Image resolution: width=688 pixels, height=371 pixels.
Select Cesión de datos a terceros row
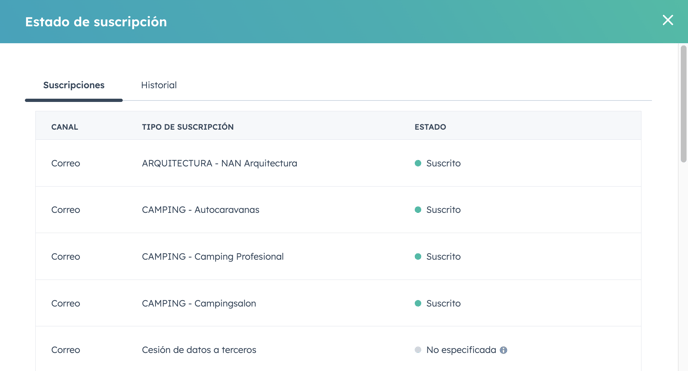[338, 350]
